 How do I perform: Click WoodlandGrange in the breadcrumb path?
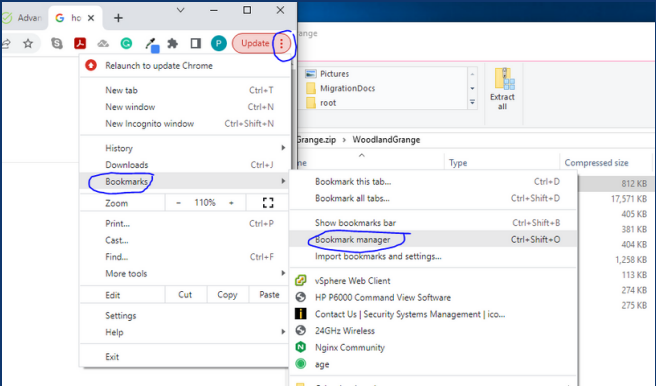click(386, 140)
